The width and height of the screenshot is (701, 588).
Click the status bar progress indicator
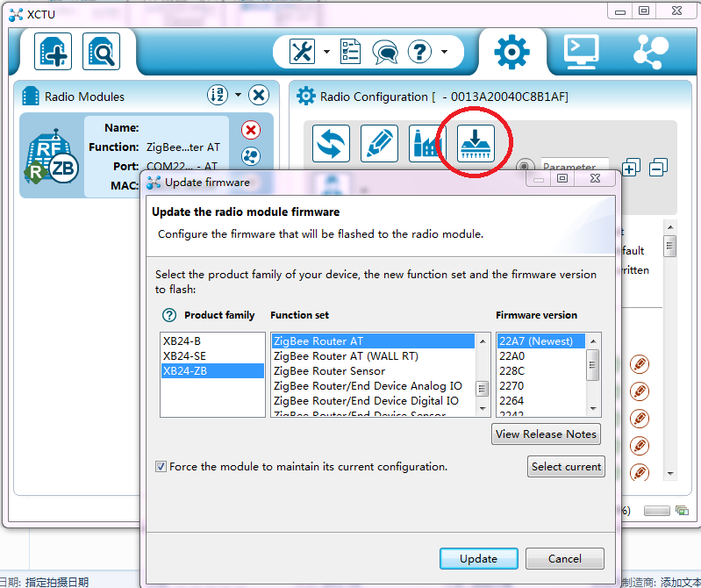coord(657,510)
